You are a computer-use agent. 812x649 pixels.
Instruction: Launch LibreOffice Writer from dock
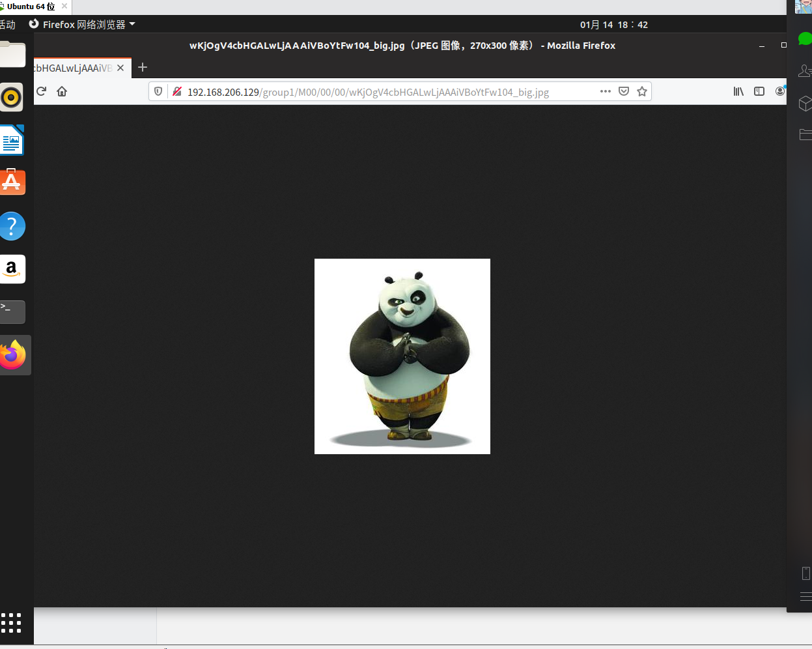(12, 140)
